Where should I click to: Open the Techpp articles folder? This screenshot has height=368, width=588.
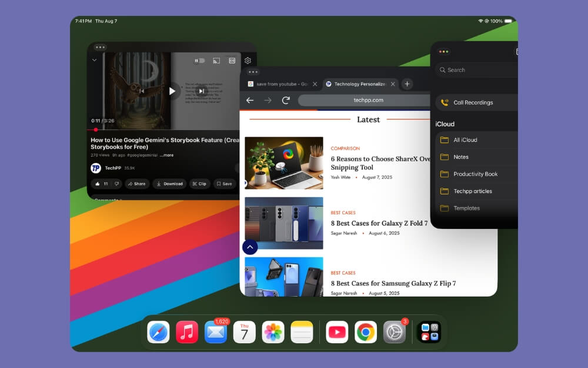(x=477, y=191)
